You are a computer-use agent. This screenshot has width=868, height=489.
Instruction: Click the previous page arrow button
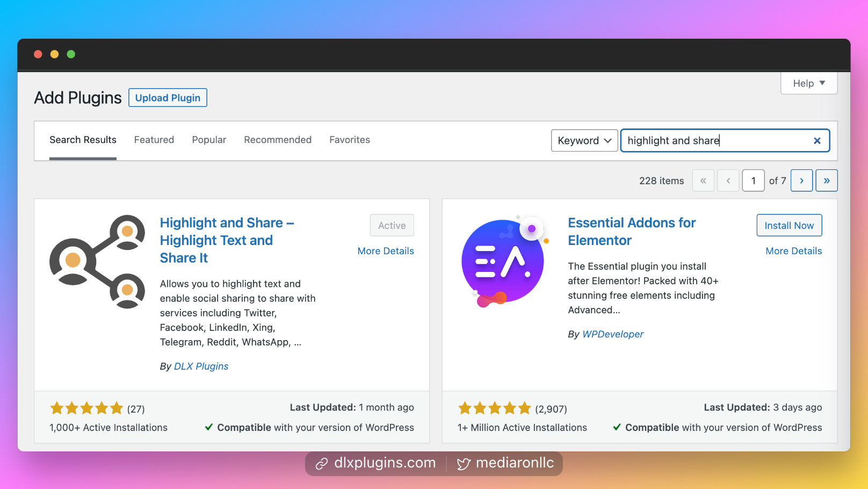click(x=728, y=181)
